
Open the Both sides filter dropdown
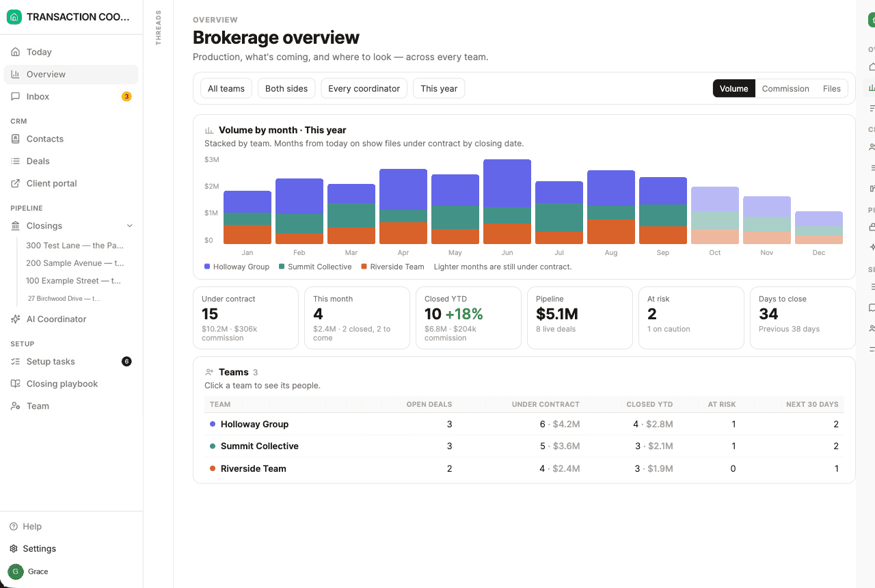click(x=286, y=88)
